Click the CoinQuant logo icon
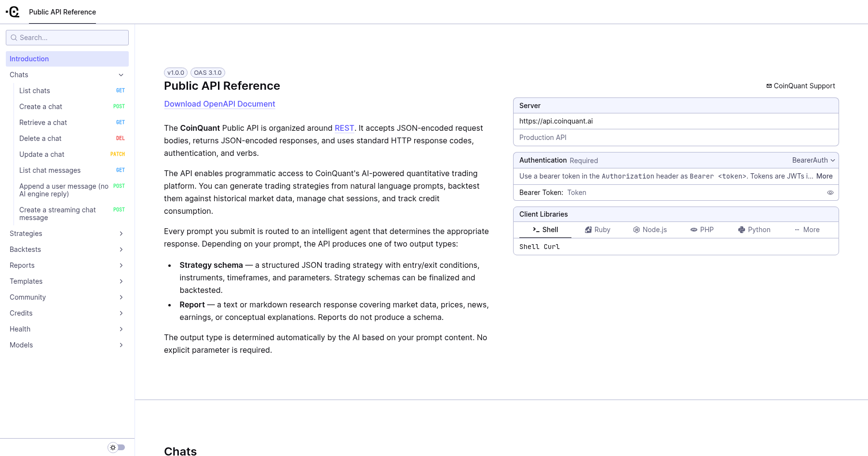This screenshot has width=868, height=456. (x=13, y=12)
